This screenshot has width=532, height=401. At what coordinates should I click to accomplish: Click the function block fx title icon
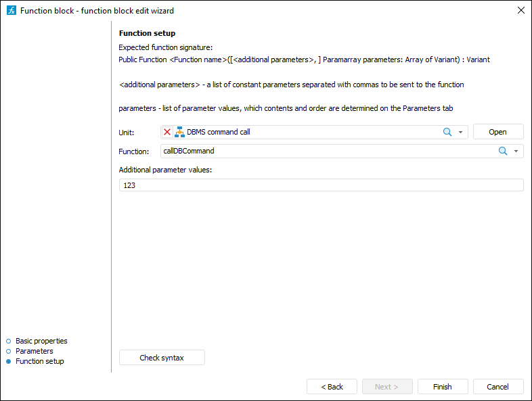(x=11, y=10)
